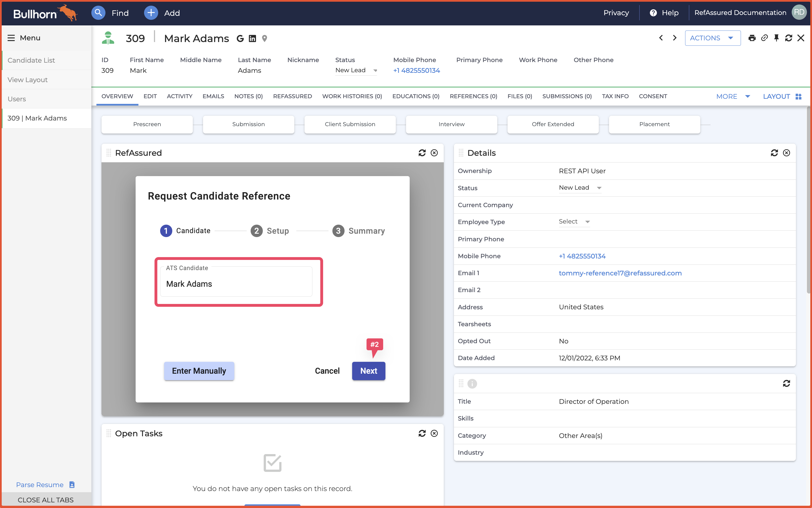Grab the RefAssured card drag handle
This screenshot has height=508, width=812.
coord(109,153)
